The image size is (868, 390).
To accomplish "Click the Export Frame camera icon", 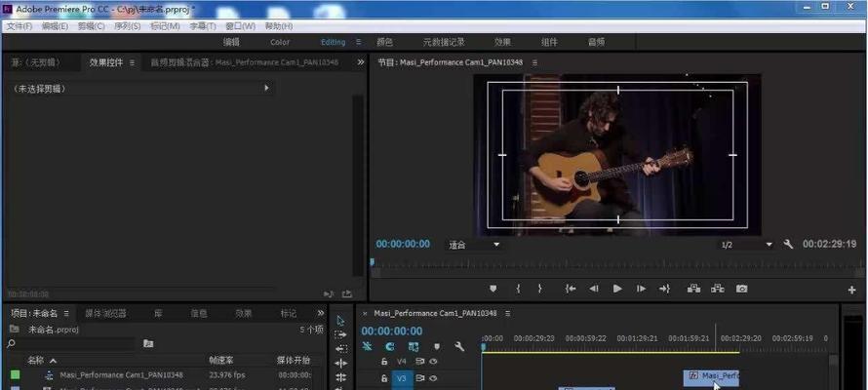I will click(x=742, y=289).
